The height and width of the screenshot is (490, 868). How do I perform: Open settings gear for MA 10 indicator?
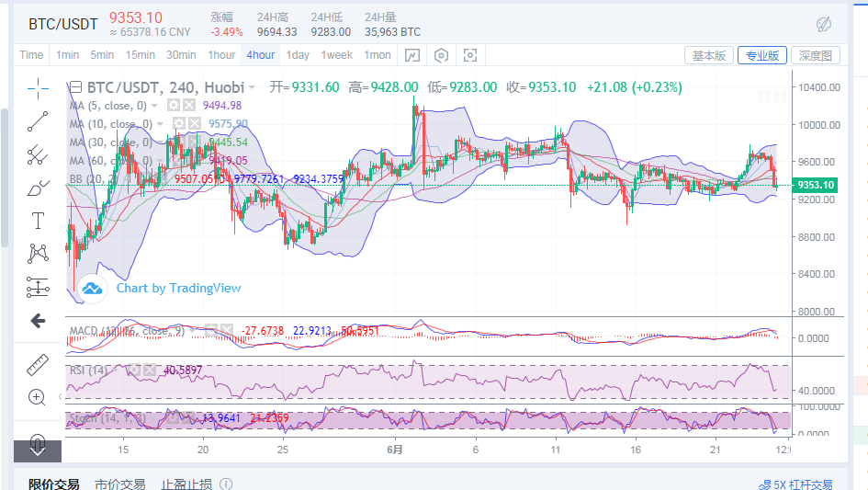pyautogui.click(x=179, y=123)
